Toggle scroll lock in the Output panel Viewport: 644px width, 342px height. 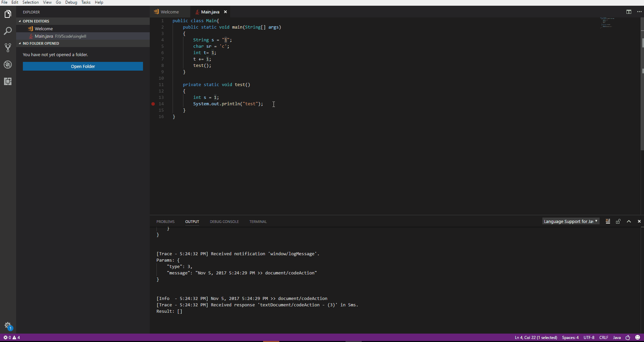(x=618, y=221)
